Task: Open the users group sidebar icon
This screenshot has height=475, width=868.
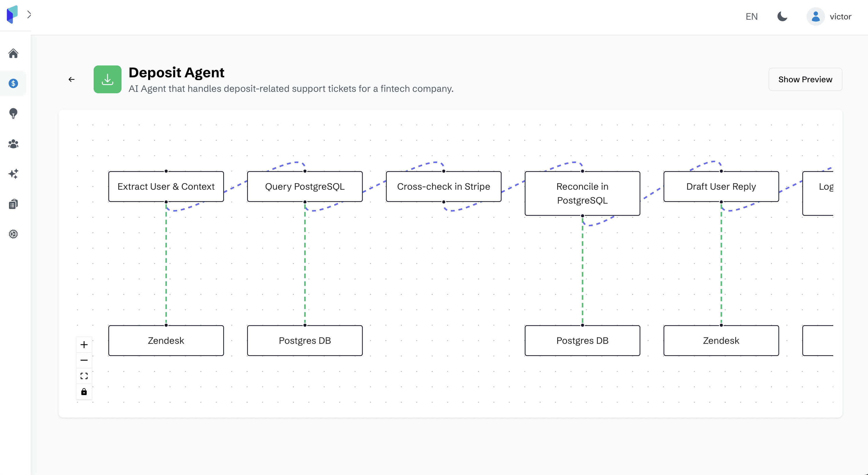Action: [13, 144]
